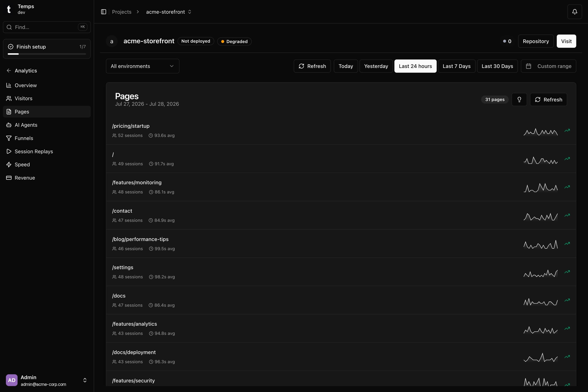Open the Revenue section
Screen dimensions: 588x392
point(47,178)
